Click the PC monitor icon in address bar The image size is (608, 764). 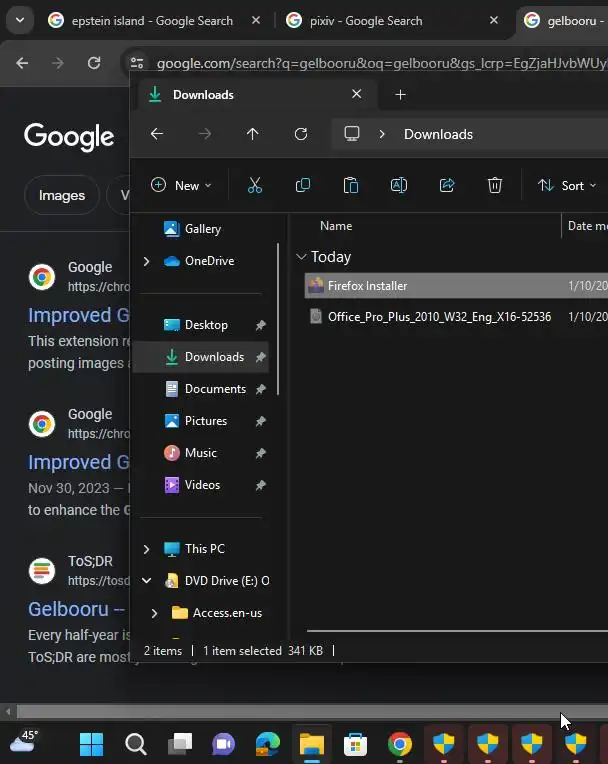(351, 134)
